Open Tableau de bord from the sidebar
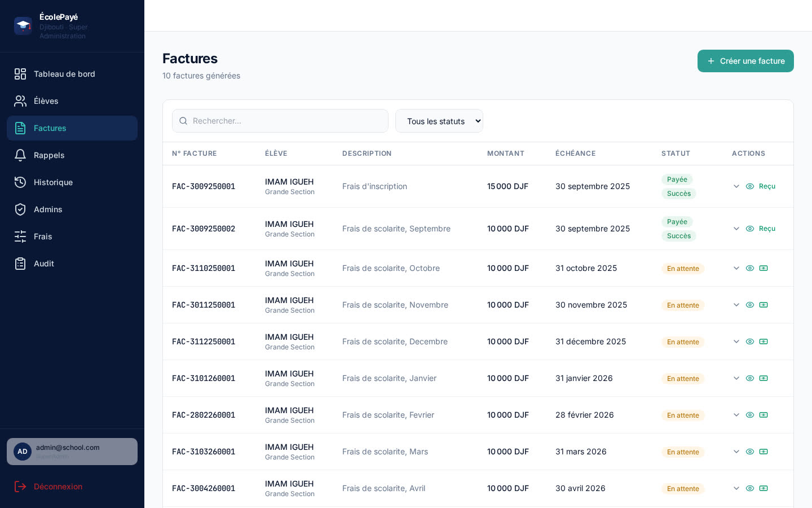Image resolution: width=812 pixels, height=508 pixels. [x=72, y=74]
